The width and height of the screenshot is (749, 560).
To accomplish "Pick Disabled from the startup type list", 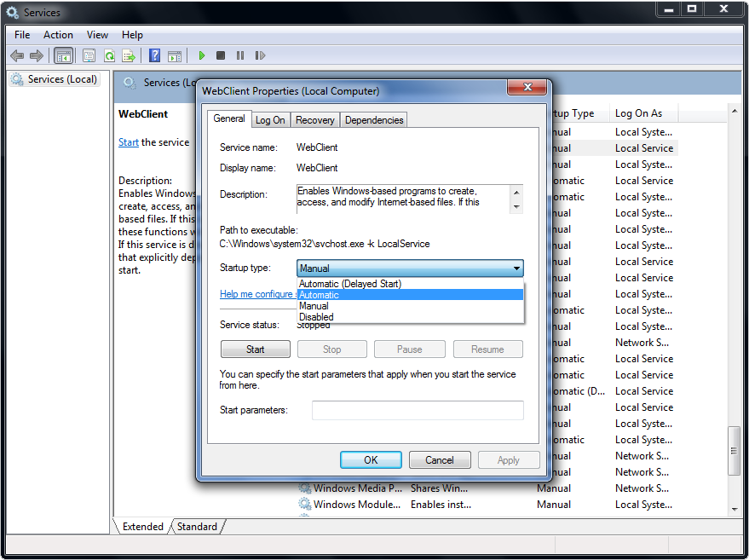I will [x=411, y=317].
